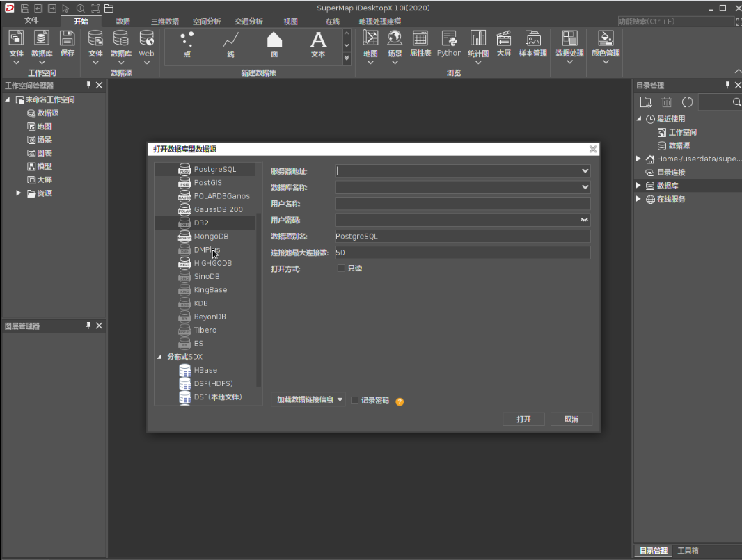742x560 pixels.
Task: Launch the Python icon in ribbon
Action: click(x=449, y=44)
